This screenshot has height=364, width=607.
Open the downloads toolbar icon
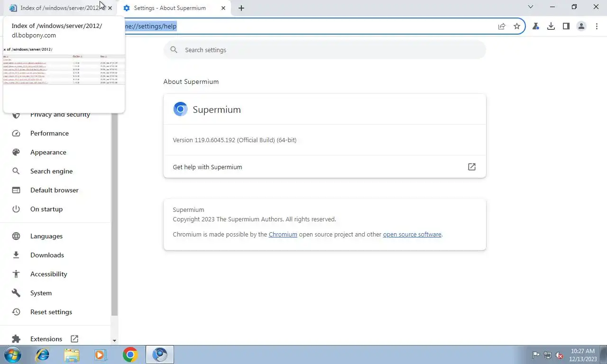[551, 26]
